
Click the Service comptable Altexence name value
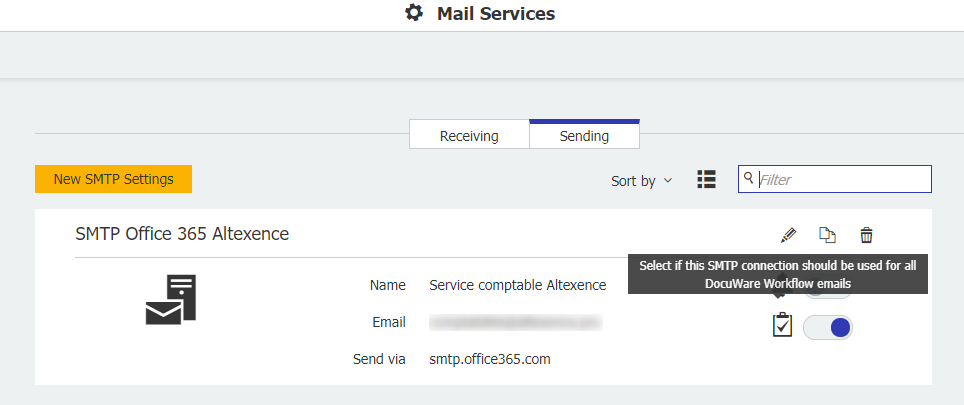click(517, 285)
